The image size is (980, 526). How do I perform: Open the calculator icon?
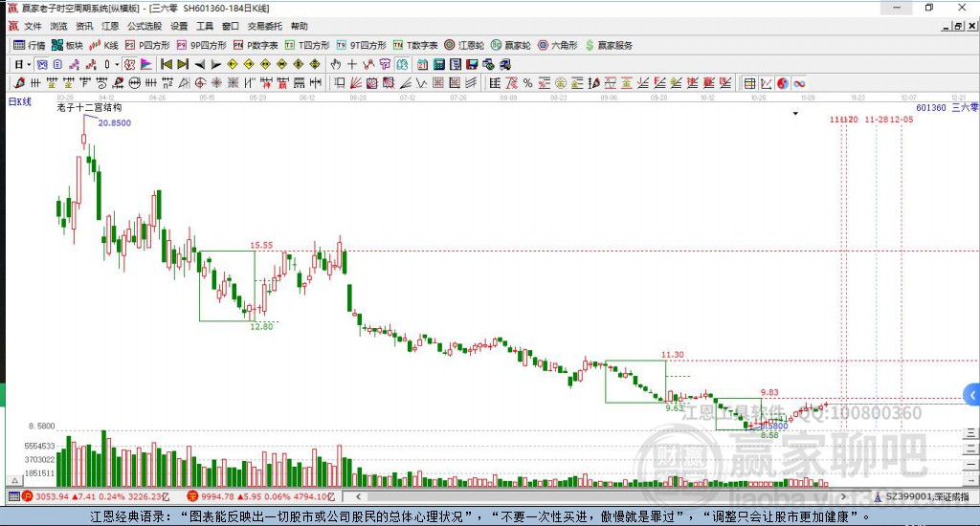(x=438, y=64)
